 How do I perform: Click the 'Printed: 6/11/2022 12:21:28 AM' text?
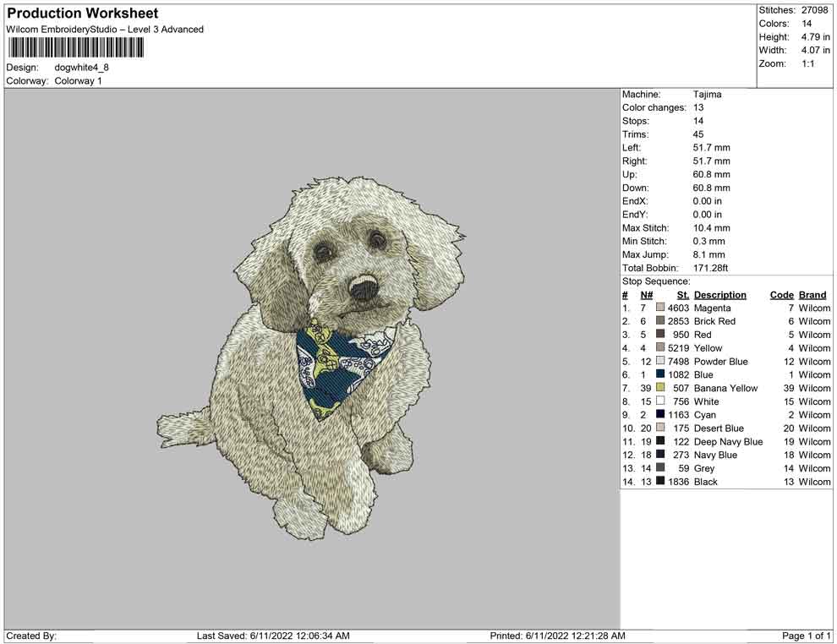coord(558,636)
